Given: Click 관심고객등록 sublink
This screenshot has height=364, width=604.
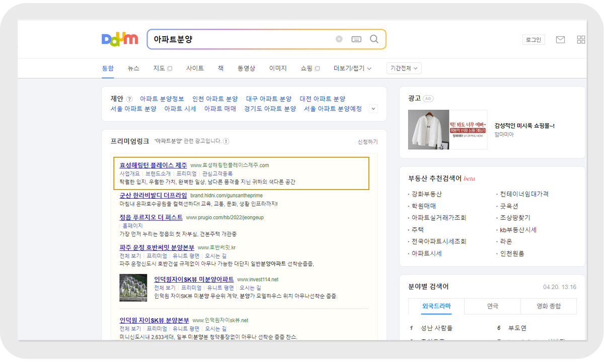Looking at the screenshot, I should 217,173.
